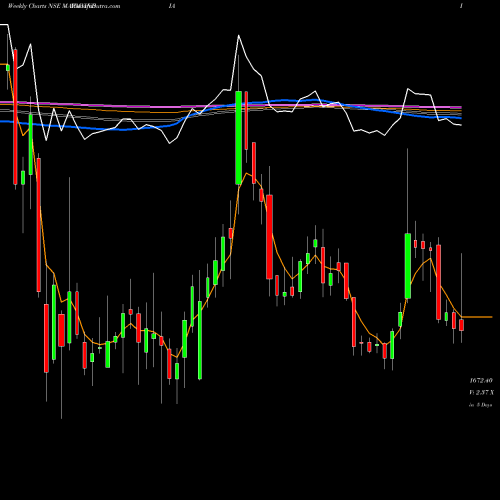Image resolution: width=500 pixels, height=500 pixels.
Task: Click the flat orange moving average extension line
Action: [x=477, y=317]
